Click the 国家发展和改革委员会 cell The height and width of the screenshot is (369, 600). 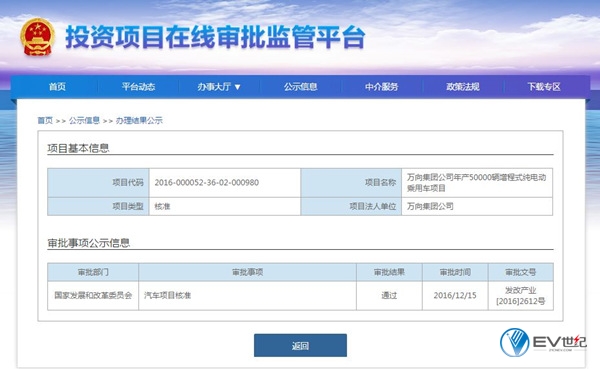[x=93, y=296]
